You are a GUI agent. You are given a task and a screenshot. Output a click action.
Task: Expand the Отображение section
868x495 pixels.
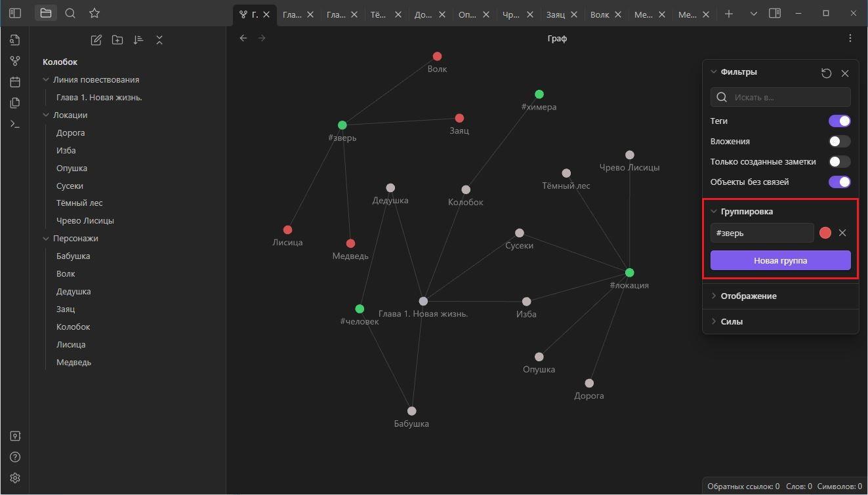pos(743,296)
